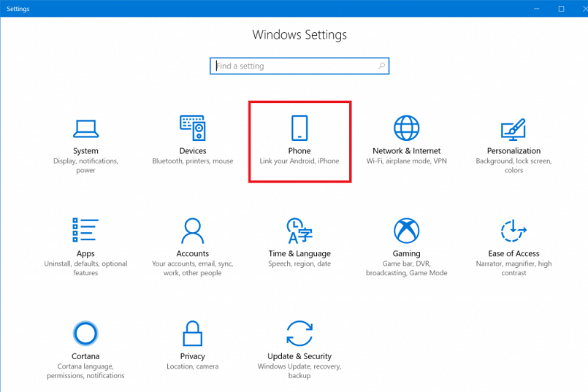Select the Network & Internet label
The height and width of the screenshot is (392, 588).
click(407, 150)
